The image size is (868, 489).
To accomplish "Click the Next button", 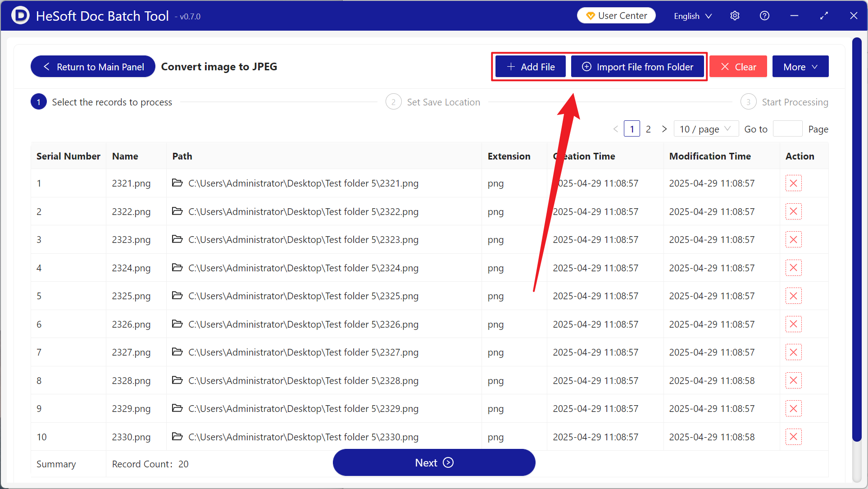I will tap(434, 462).
